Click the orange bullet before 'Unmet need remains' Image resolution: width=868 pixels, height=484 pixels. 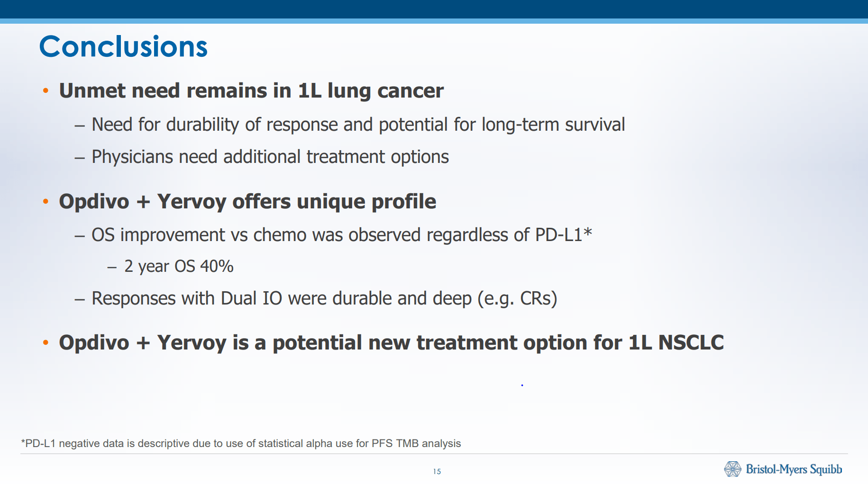click(x=46, y=90)
